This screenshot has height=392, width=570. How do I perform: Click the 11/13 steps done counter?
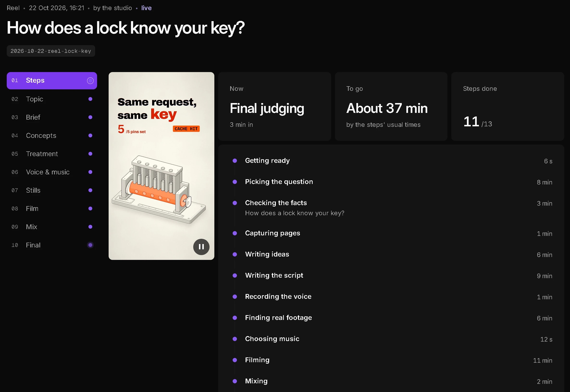477,122
